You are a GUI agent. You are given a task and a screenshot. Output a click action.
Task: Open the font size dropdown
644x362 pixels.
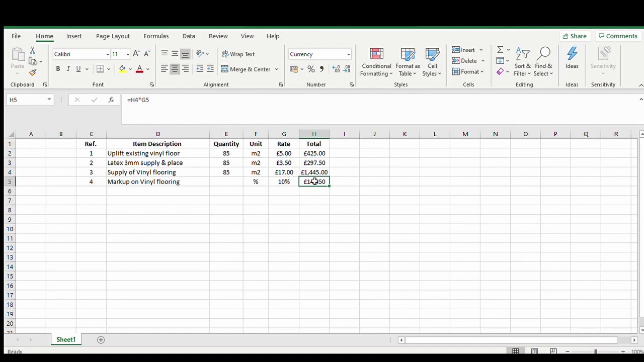[x=128, y=54]
